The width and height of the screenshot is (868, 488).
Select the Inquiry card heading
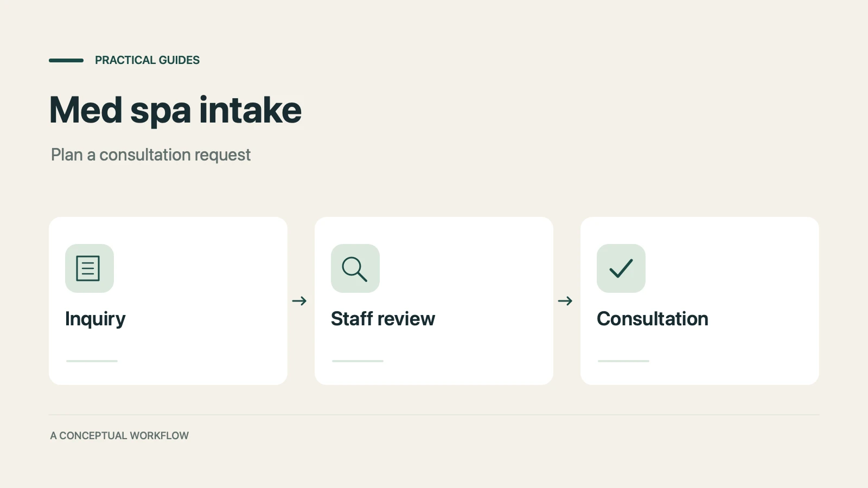[95, 319]
